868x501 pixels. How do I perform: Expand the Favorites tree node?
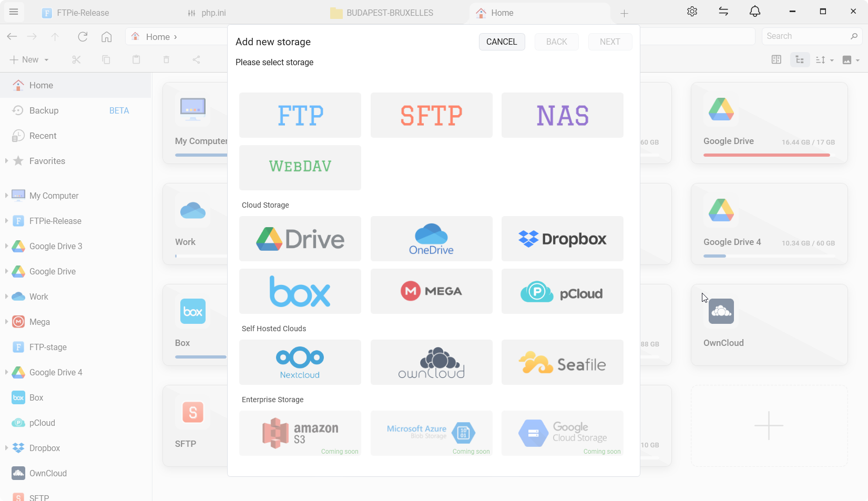[6, 161]
